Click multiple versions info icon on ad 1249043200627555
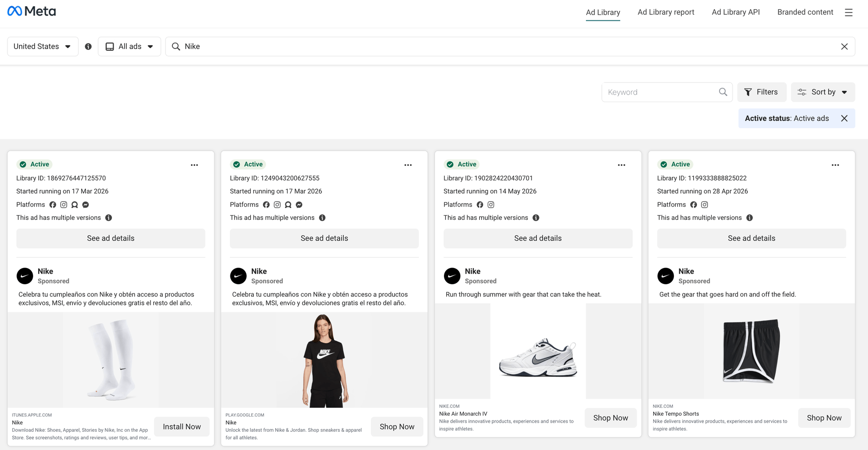This screenshot has height=450, width=868. coord(322,218)
